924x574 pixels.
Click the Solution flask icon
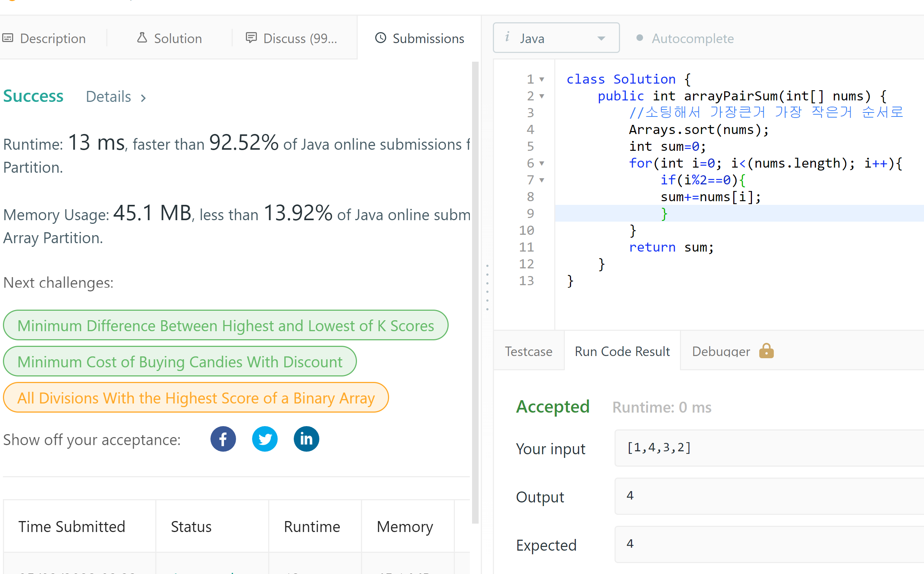tap(142, 38)
